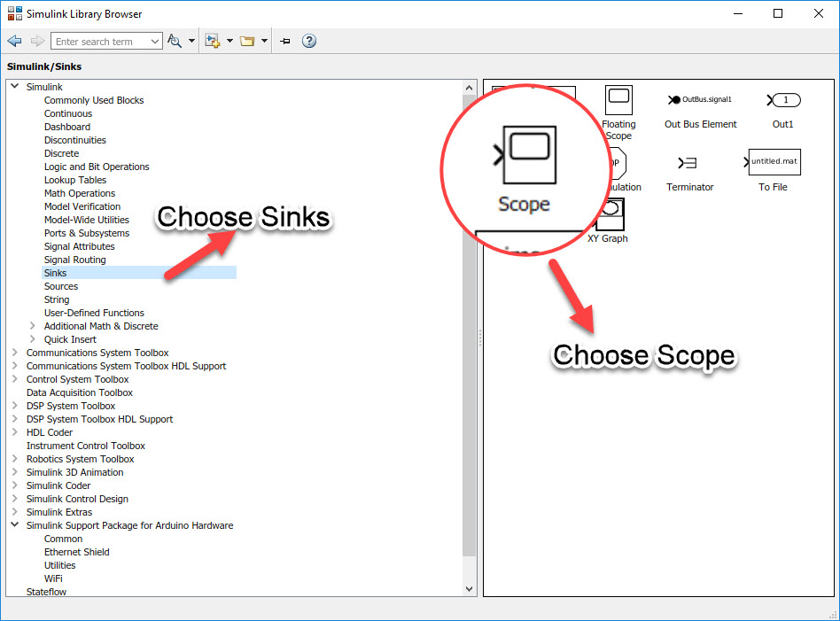Select the Out Bus Element block
The image size is (840, 621).
point(699,99)
